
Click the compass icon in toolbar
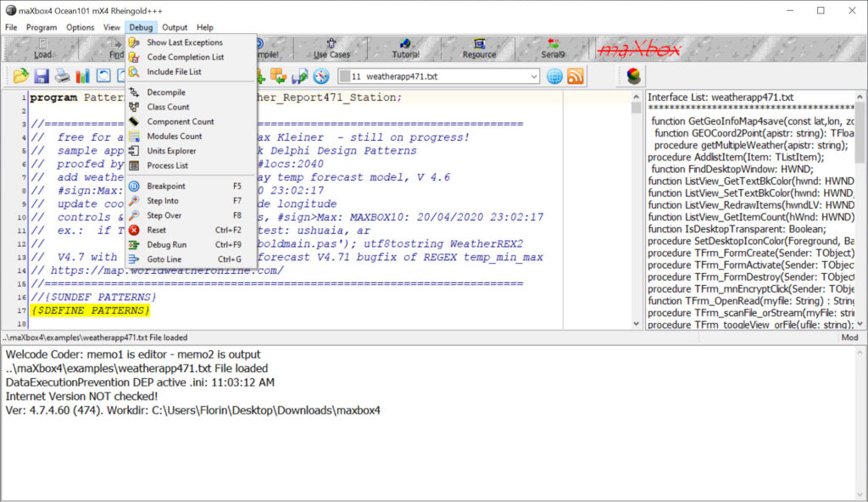[321, 76]
